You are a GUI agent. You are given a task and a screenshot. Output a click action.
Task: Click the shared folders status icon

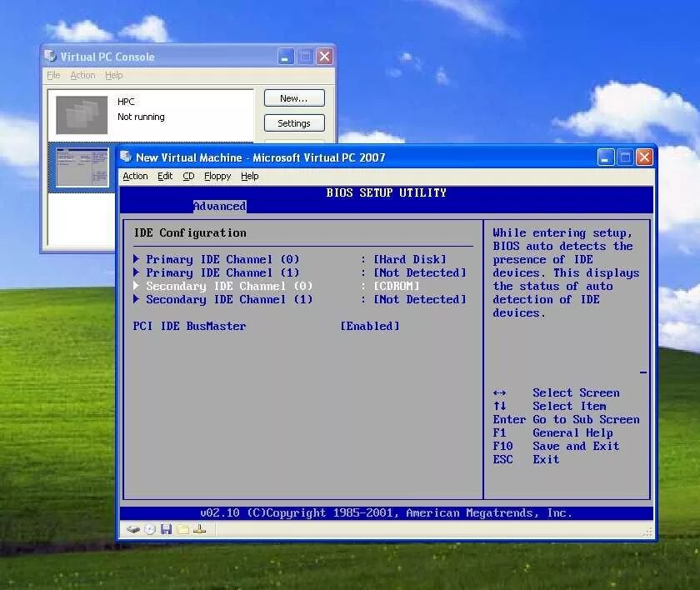point(183,530)
